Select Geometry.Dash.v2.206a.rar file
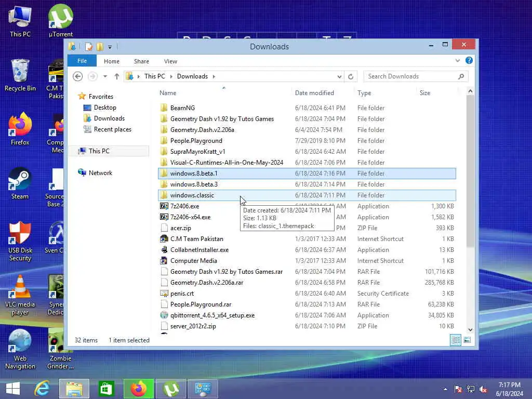 (x=307, y=282)
